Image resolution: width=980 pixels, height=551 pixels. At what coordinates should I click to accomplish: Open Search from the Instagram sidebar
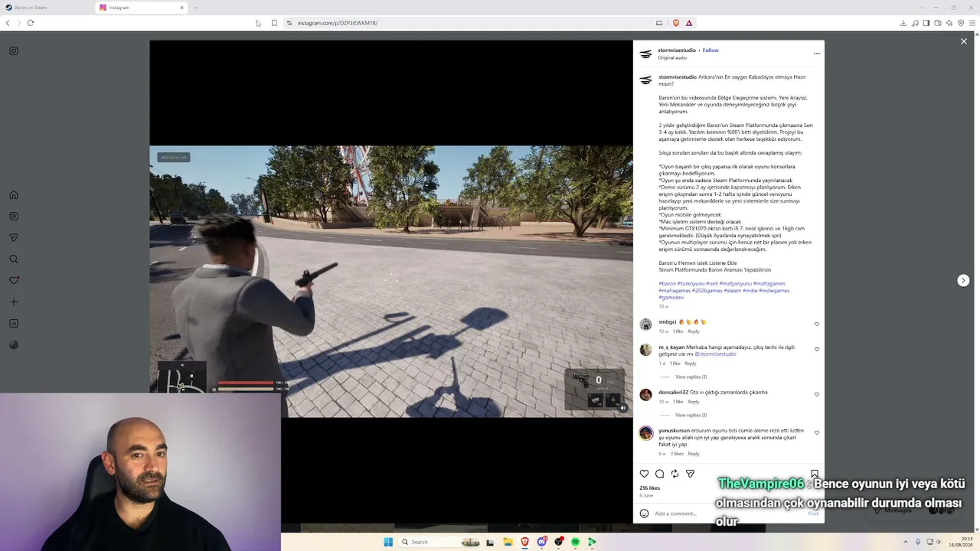[x=14, y=259]
